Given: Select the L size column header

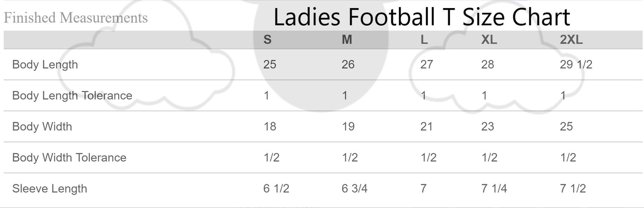Looking at the screenshot, I should (424, 40).
